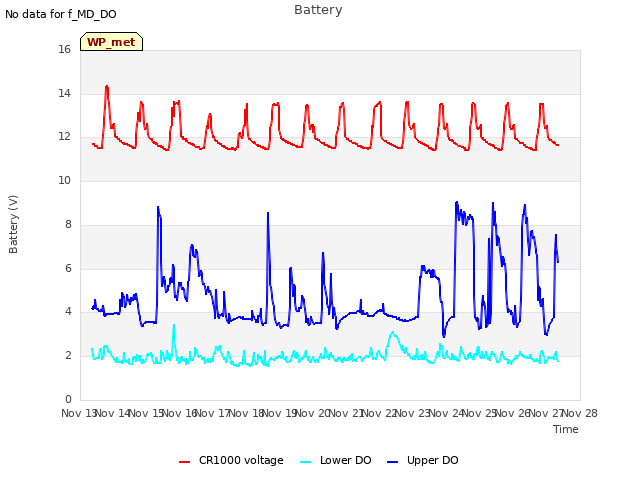Click the Nov 13 x-axis tick label

[79, 413]
